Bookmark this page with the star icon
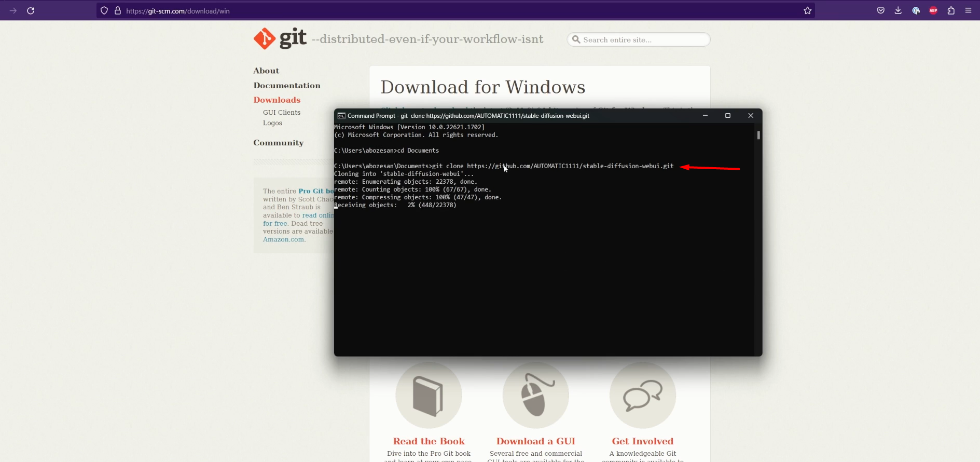980x462 pixels. [807, 11]
